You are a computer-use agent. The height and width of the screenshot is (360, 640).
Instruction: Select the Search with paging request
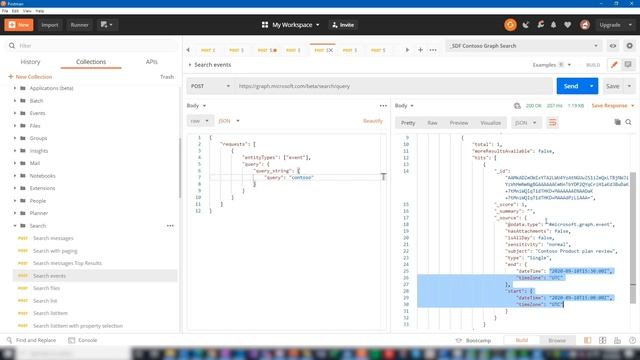55,251
